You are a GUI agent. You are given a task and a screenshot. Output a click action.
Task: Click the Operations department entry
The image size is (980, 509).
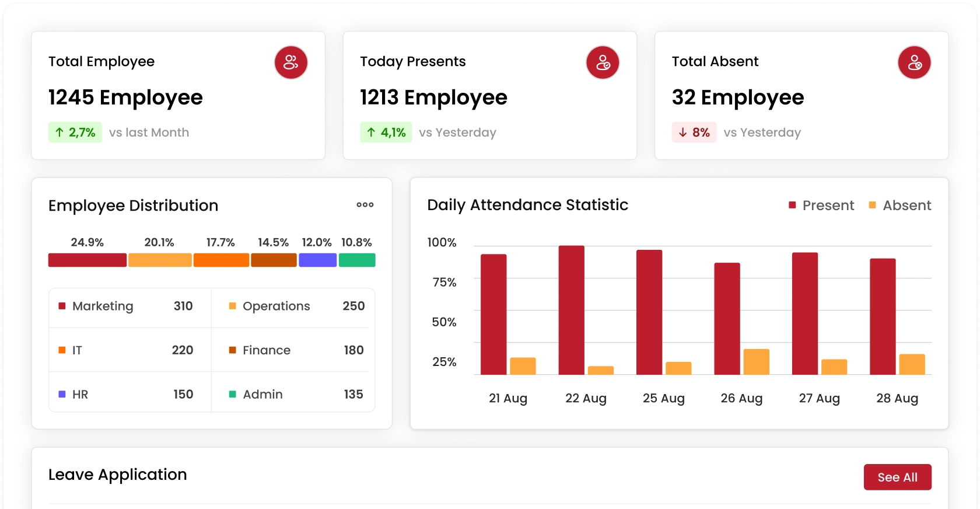pyautogui.click(x=296, y=306)
